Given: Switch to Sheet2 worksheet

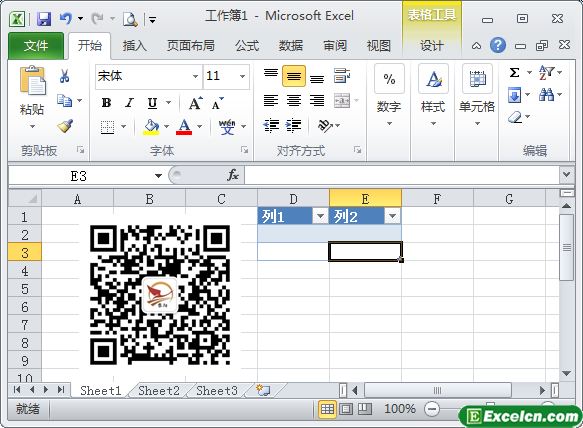Looking at the screenshot, I should point(159,390).
